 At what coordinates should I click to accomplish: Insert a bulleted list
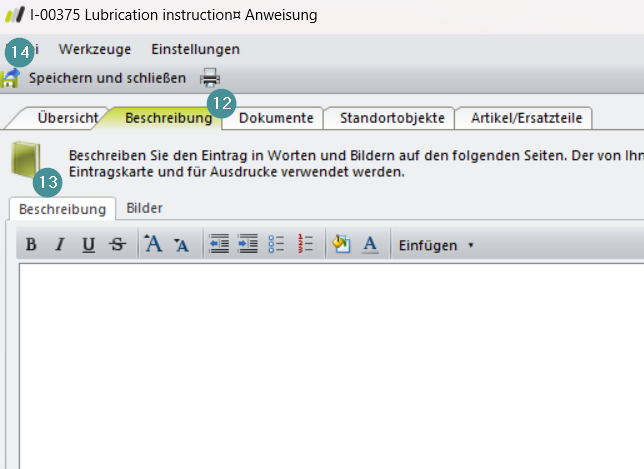tap(276, 244)
